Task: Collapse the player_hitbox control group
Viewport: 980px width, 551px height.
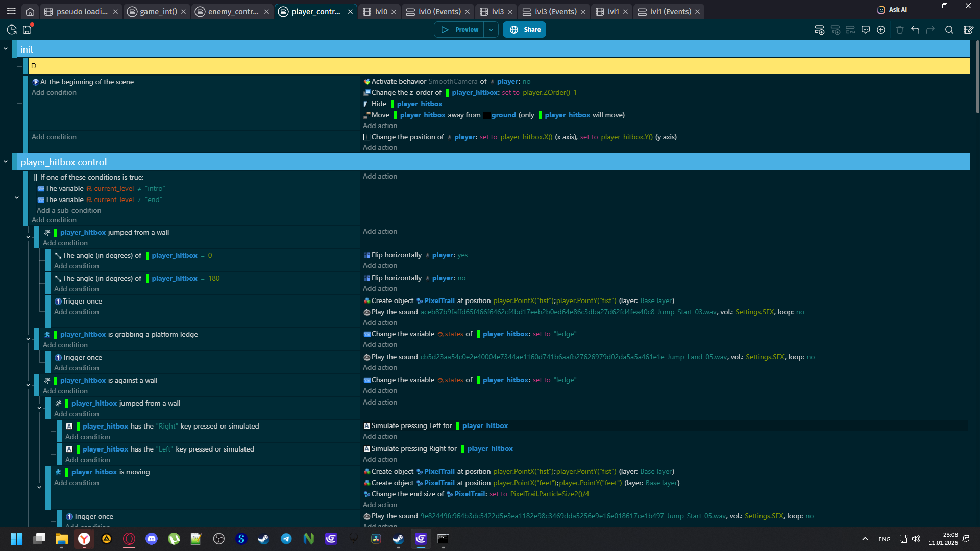Action: [x=6, y=162]
